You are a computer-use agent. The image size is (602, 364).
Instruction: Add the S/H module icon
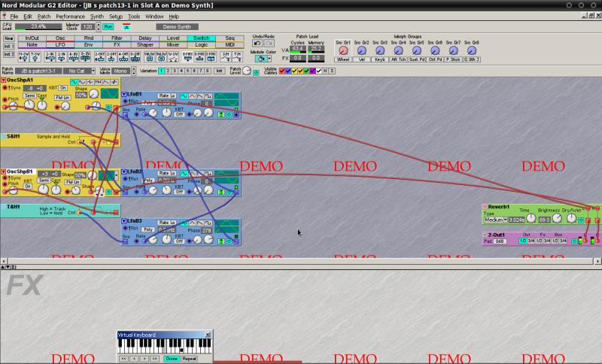pyautogui.click(x=226, y=56)
